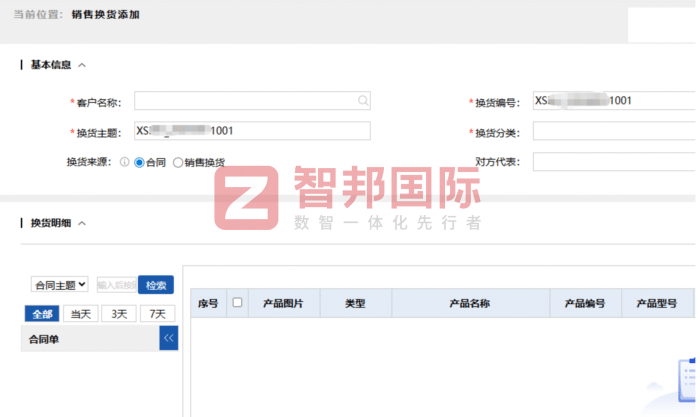The image size is (700, 417).
Task: Open the 合同主题 search-type dropdown
Action: coord(60,285)
